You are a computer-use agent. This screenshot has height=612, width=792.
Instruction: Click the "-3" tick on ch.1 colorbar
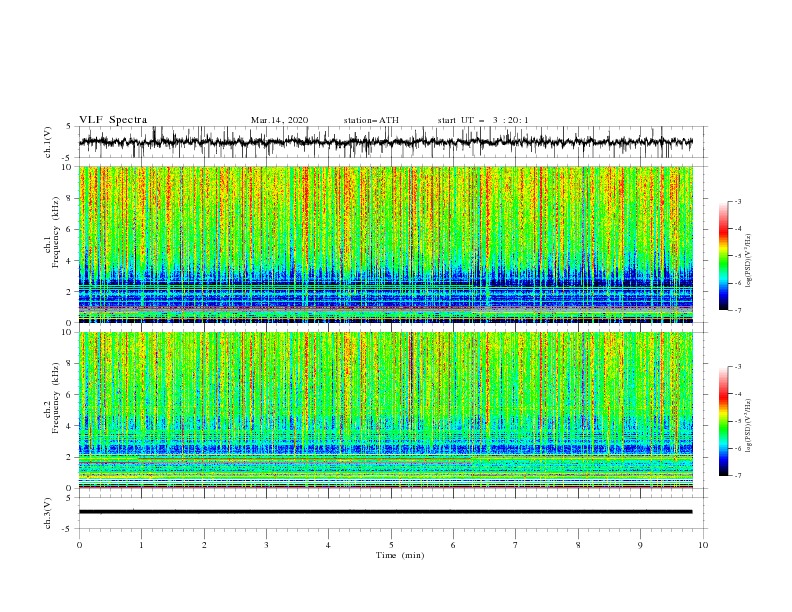pos(737,201)
